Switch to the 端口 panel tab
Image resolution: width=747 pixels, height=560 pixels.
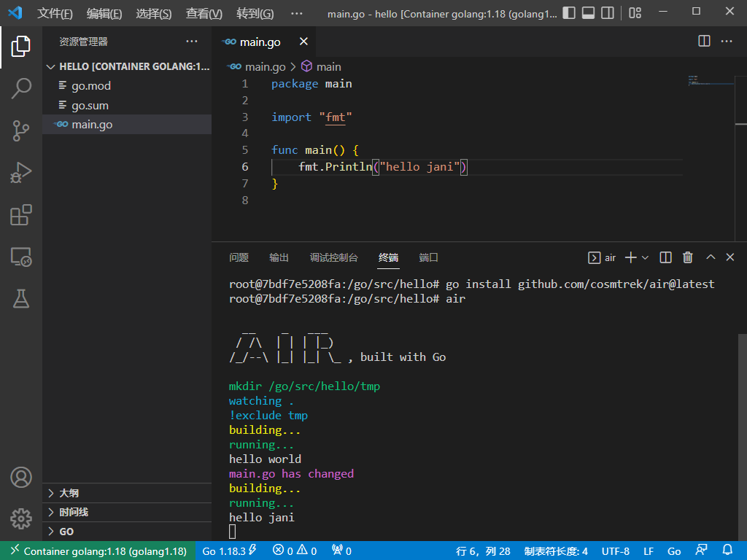click(x=428, y=257)
